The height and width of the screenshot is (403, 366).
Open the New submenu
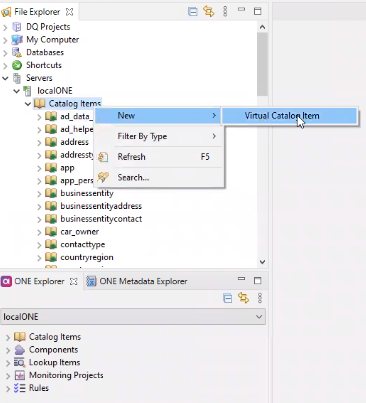[158, 116]
